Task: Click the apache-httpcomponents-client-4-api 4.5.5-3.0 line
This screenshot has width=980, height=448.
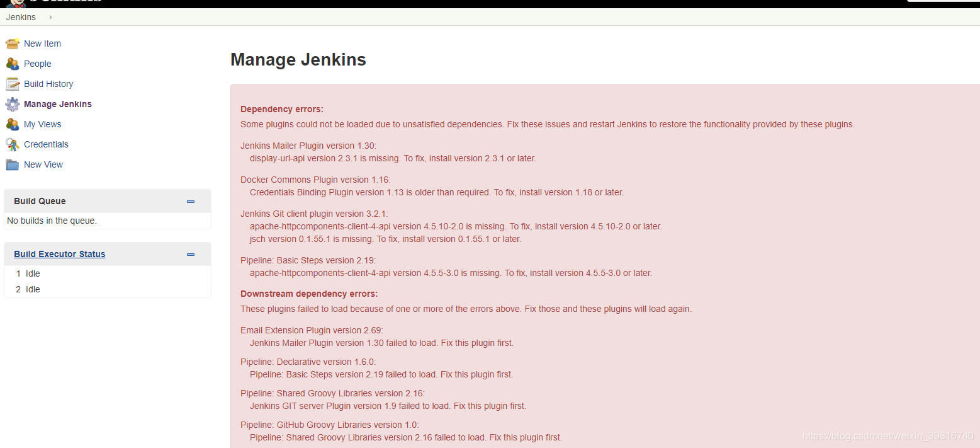Action: pos(451,273)
